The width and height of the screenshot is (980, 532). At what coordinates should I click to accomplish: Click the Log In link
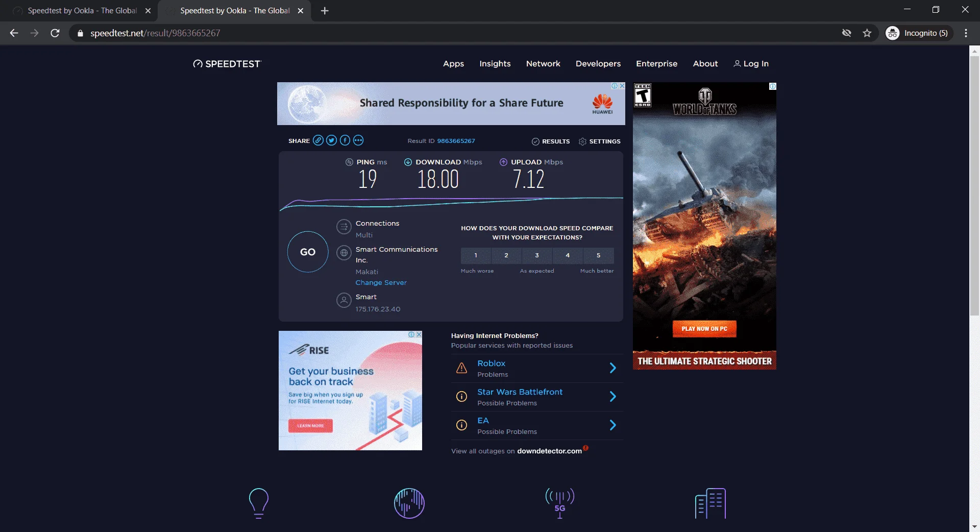point(751,64)
